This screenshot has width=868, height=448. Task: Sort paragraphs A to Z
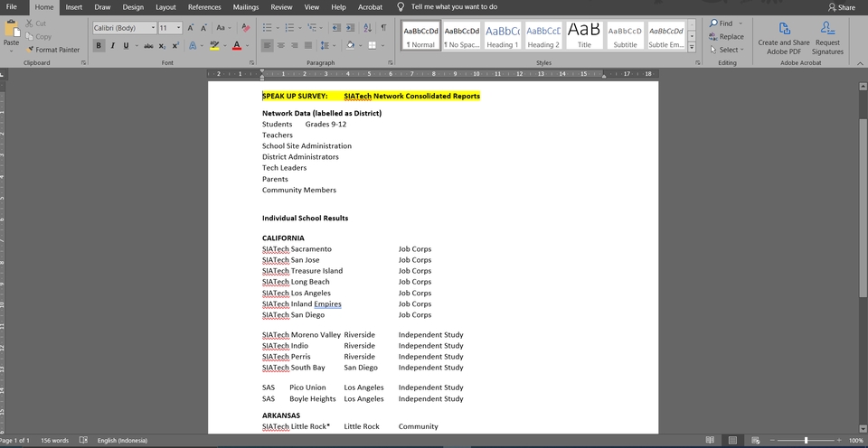(368, 28)
